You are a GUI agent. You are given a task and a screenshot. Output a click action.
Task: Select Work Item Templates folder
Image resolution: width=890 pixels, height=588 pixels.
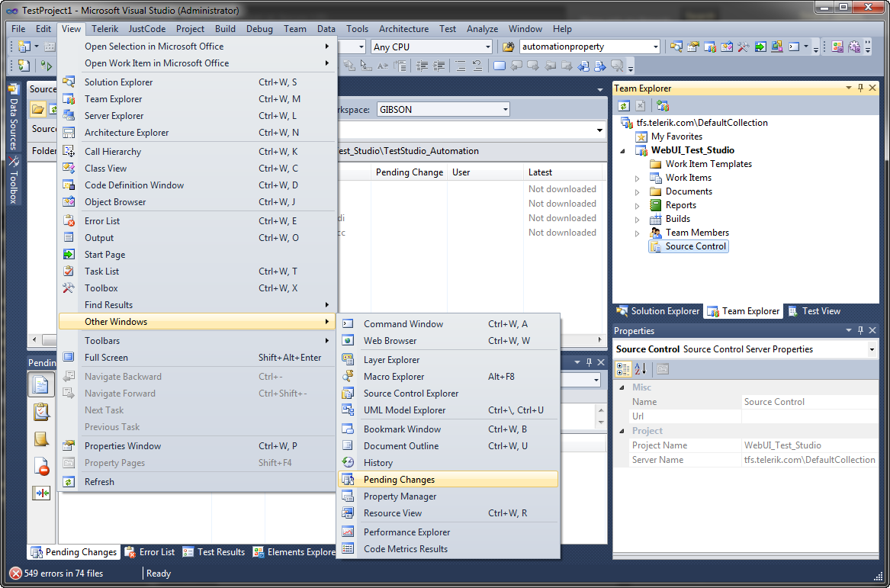pos(708,164)
